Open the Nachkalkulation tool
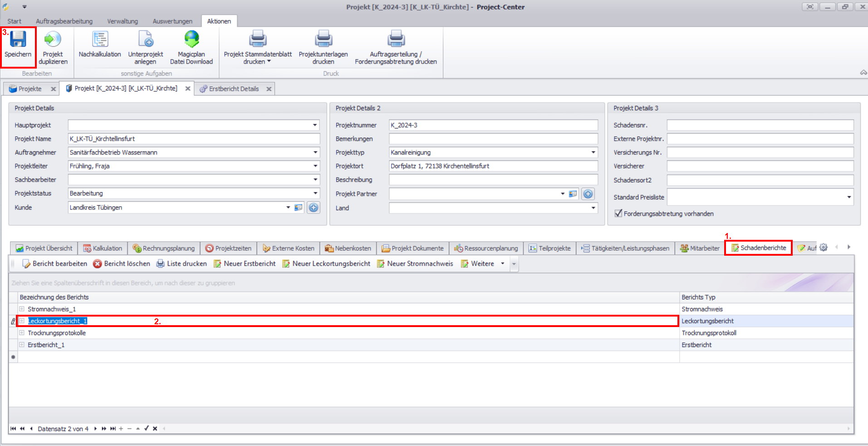Viewport: 868px width, 446px height. [100, 40]
